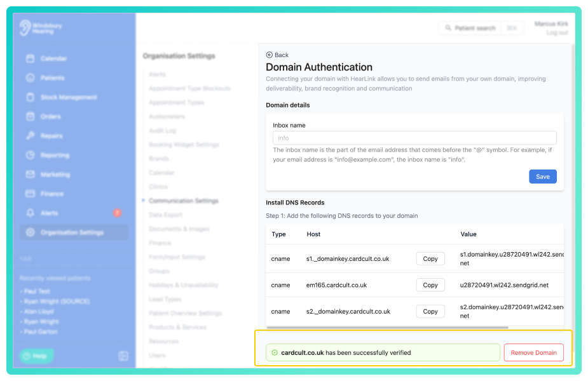Open Data Export settings
The width and height of the screenshot is (588, 381).
(166, 215)
